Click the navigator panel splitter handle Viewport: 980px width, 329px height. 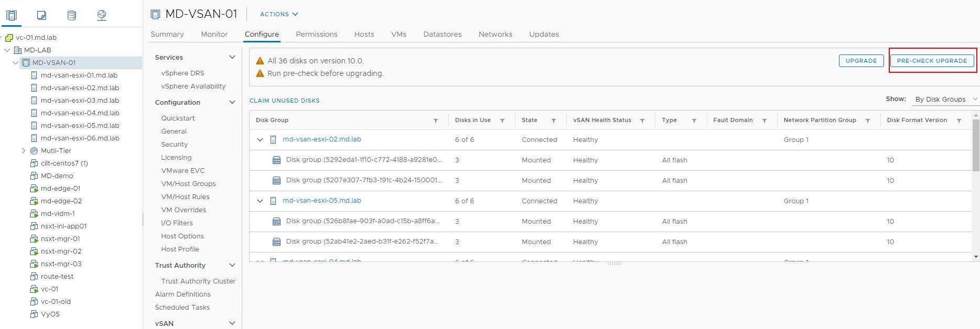coord(143,219)
